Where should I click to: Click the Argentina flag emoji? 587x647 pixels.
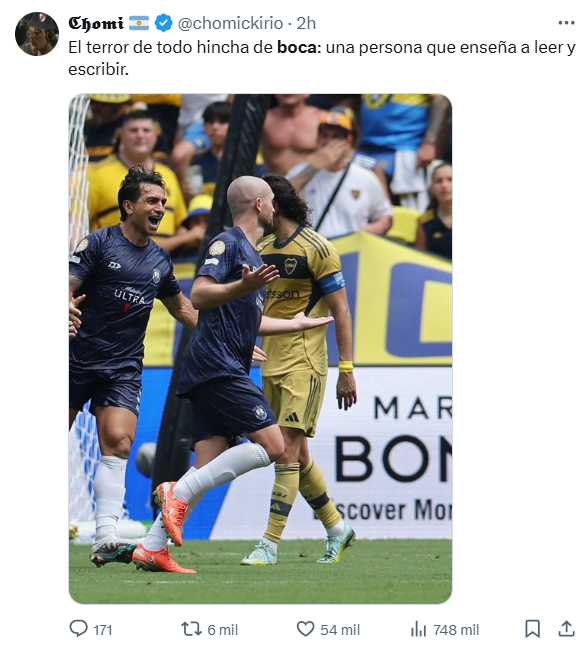(139, 23)
